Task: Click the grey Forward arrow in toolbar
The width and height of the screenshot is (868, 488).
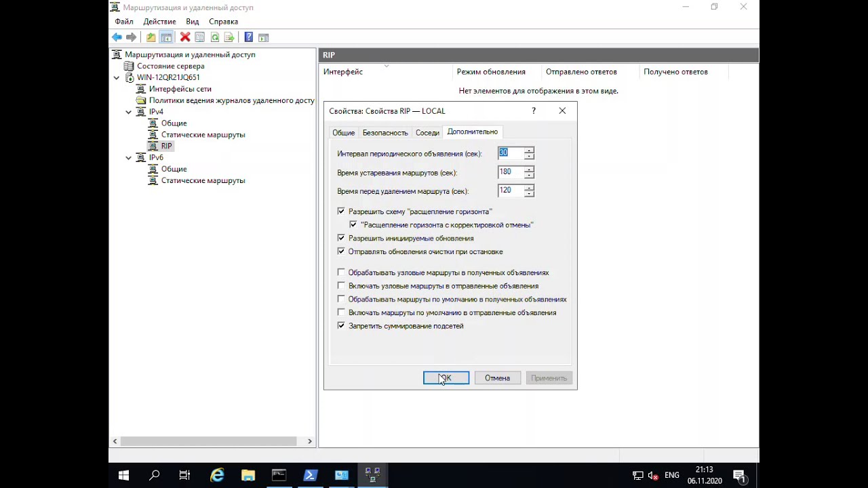Action: 132,37
